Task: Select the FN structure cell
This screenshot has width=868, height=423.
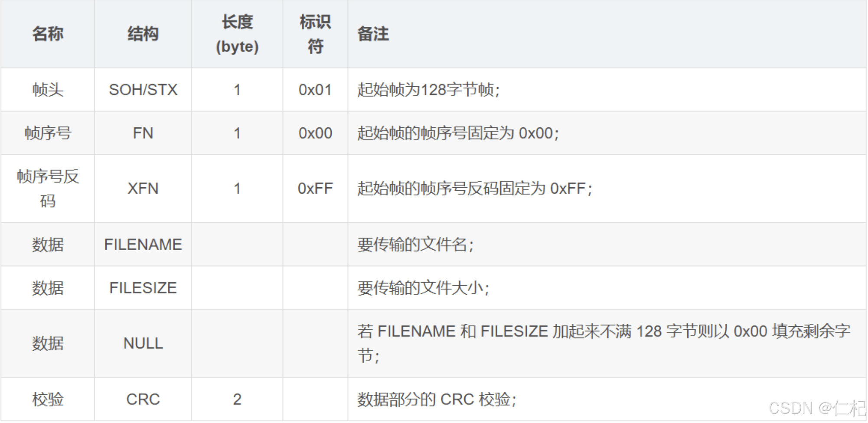Action: click(143, 133)
